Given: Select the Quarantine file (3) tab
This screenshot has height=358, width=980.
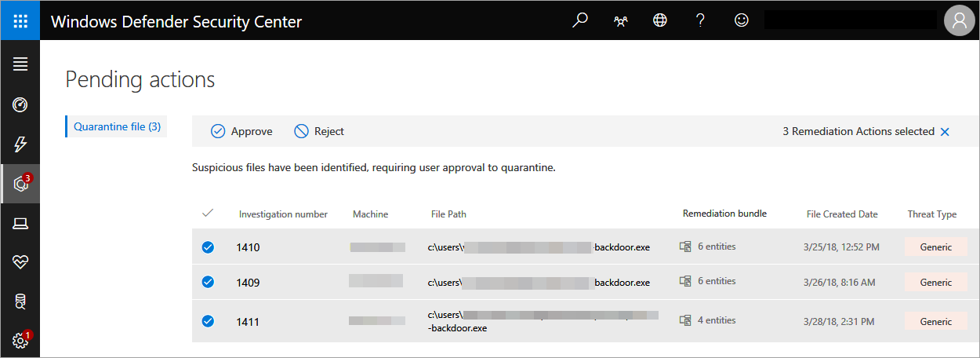Looking at the screenshot, I should tap(117, 126).
